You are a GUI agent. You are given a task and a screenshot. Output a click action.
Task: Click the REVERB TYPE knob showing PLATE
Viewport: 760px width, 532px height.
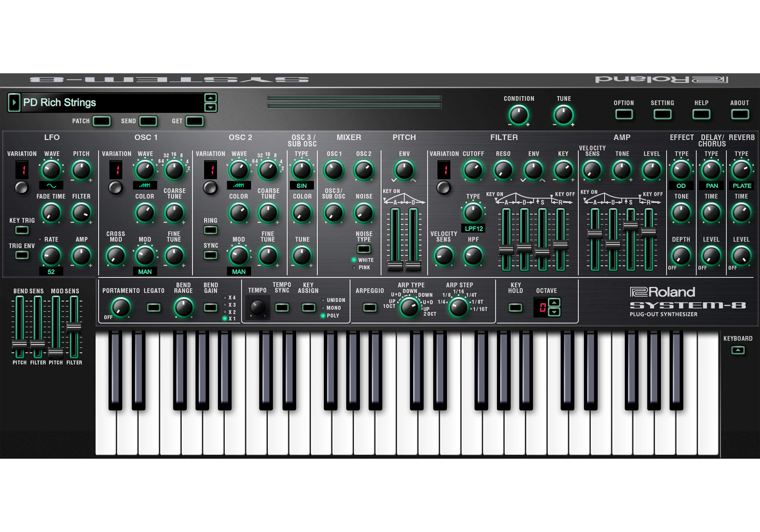click(x=741, y=170)
